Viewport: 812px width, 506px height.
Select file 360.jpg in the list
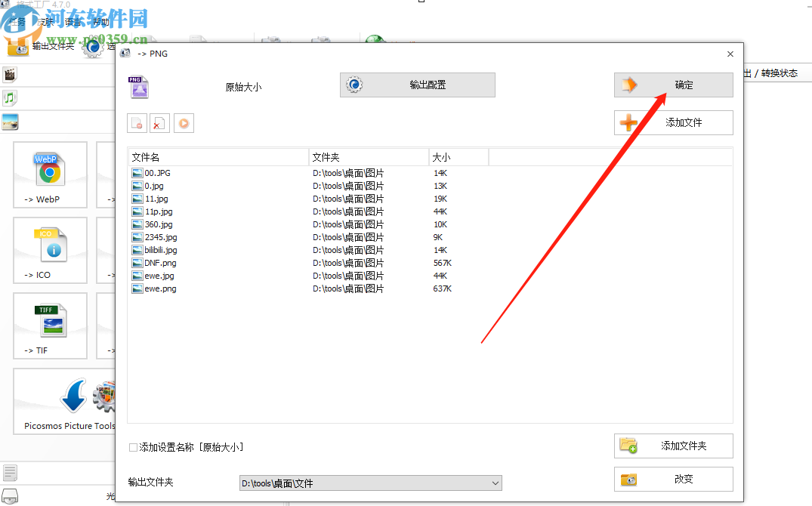tap(159, 225)
